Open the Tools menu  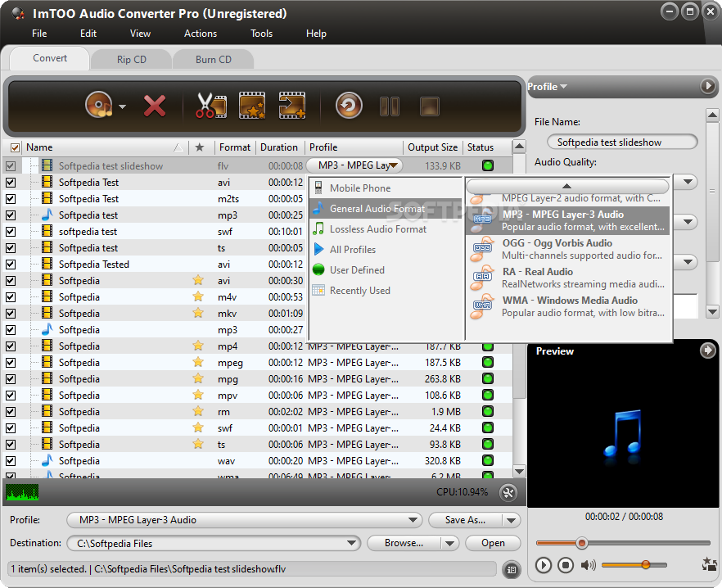click(262, 34)
